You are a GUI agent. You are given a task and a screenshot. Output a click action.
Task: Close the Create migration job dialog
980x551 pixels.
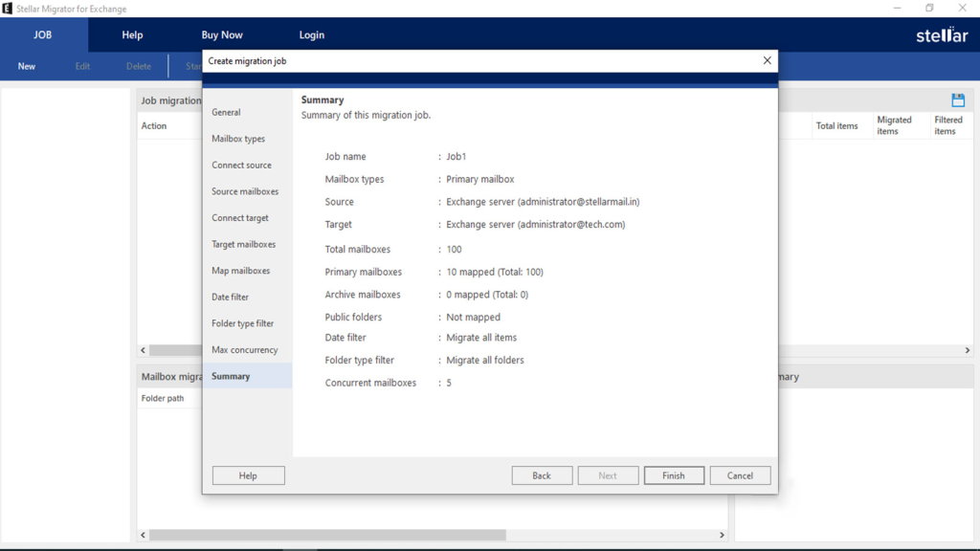click(x=767, y=60)
